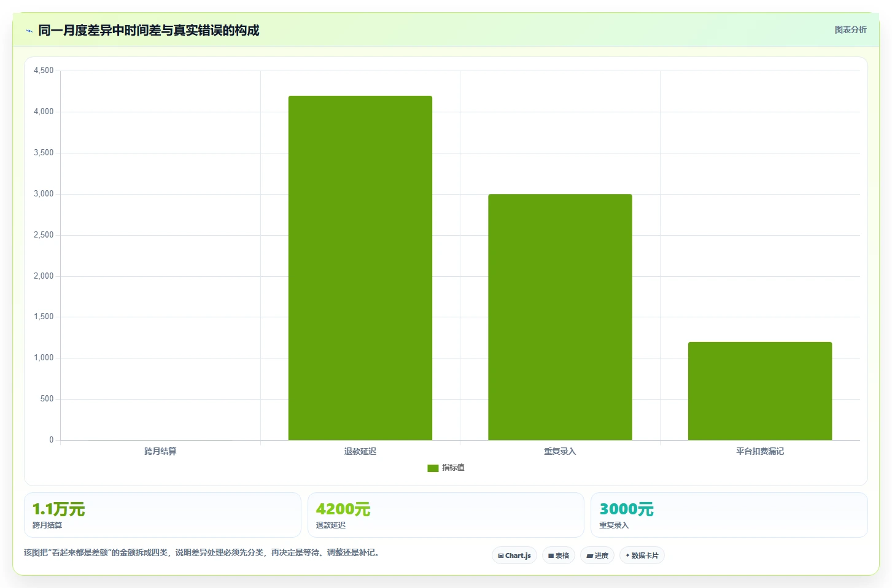Click the description text beginning 该图把
The height and width of the screenshot is (588, 892).
point(202,552)
